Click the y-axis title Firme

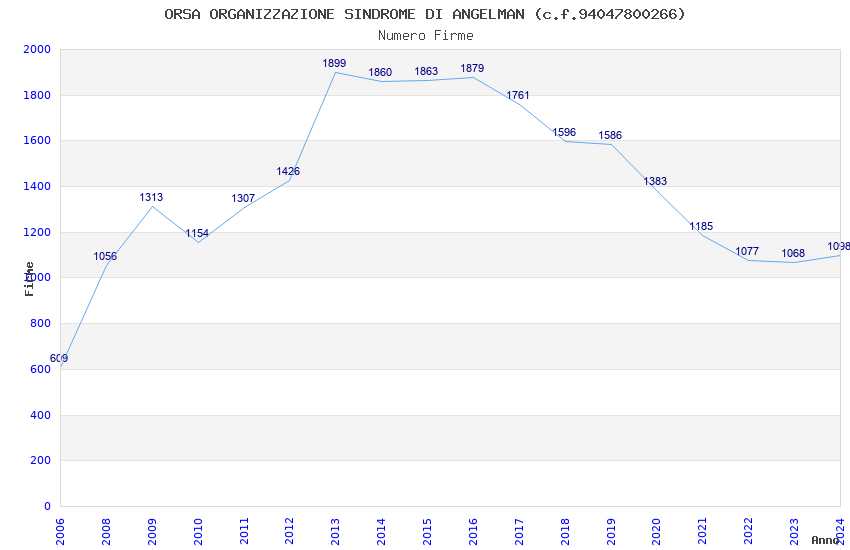pos(29,279)
